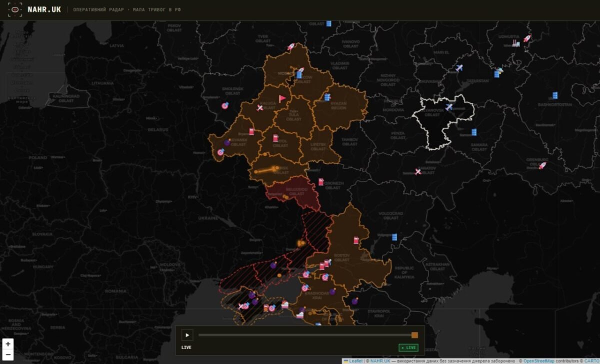Click the orange drone trail in Kursk Oblast
The width and height of the screenshot is (600, 364).
(x=266, y=170)
